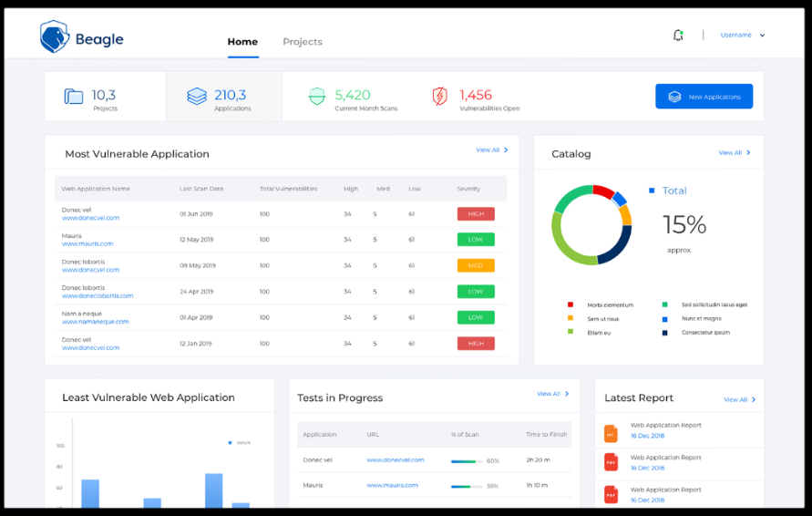The height and width of the screenshot is (516, 812).
Task: Expand View All in Most Vulnerable Application
Action: coord(491,150)
